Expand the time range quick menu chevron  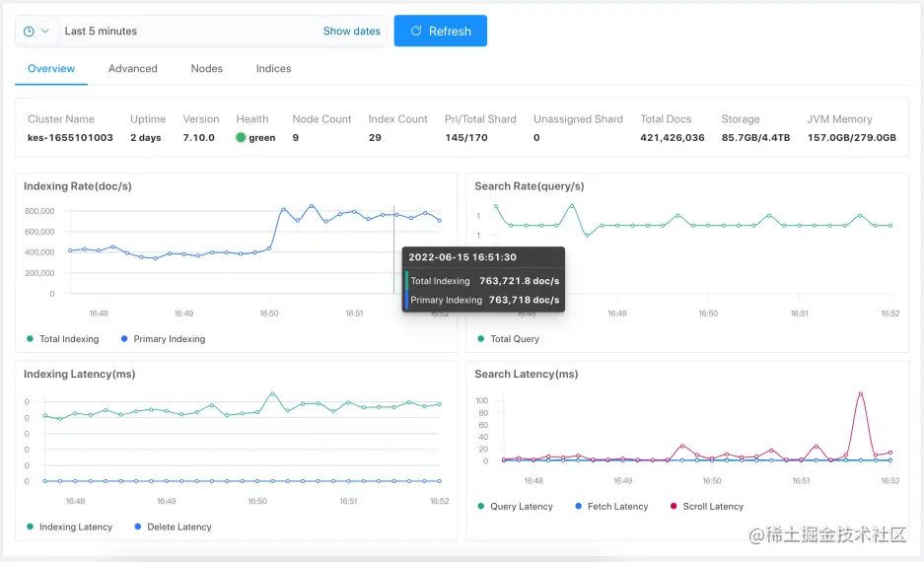(44, 32)
